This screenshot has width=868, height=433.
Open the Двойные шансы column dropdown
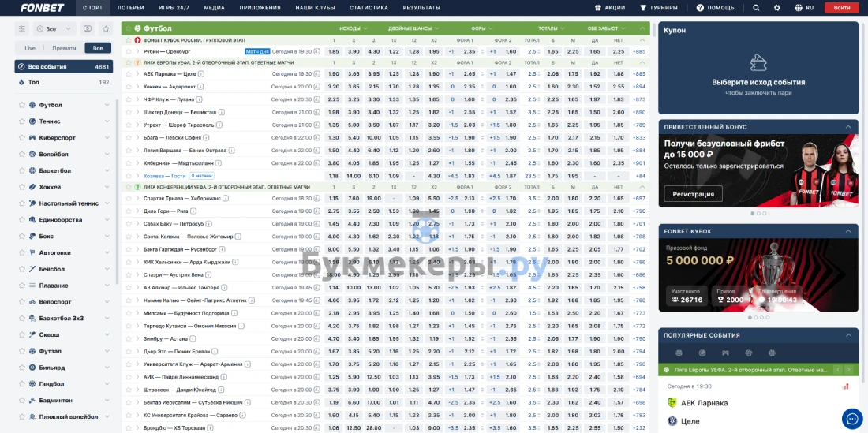point(413,28)
